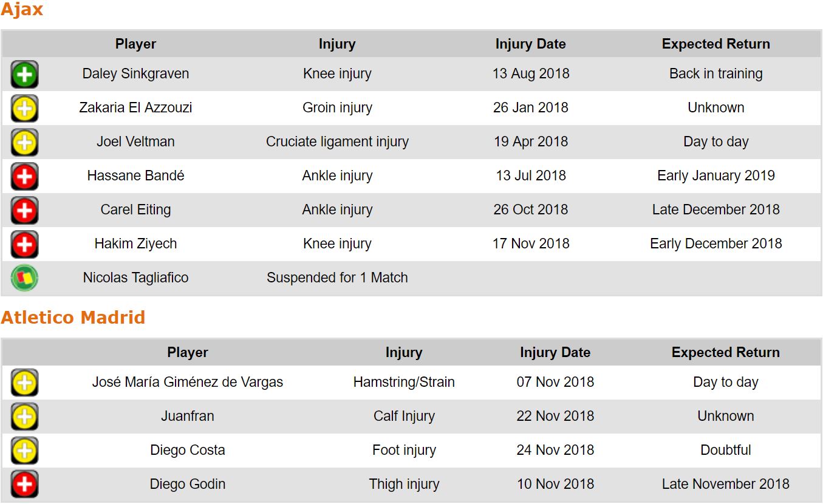The image size is (823, 504).
Task: Click Ajax table Player column header
Action: 135,44
